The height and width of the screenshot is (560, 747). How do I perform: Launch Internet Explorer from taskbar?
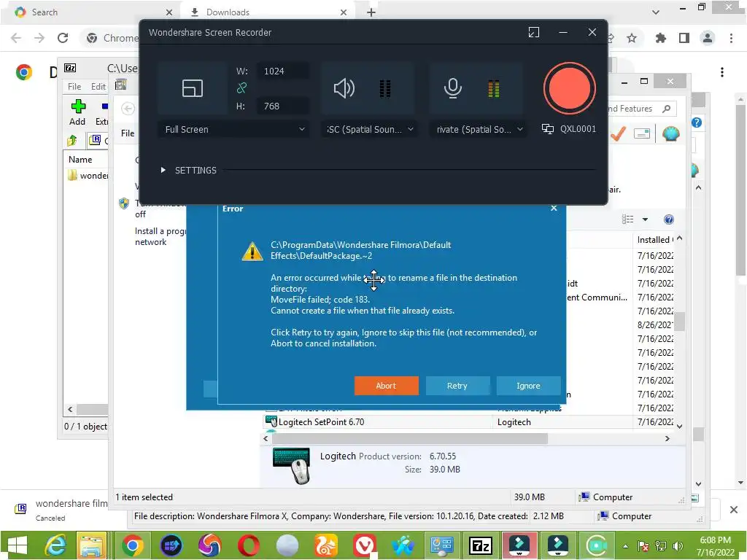55,545
